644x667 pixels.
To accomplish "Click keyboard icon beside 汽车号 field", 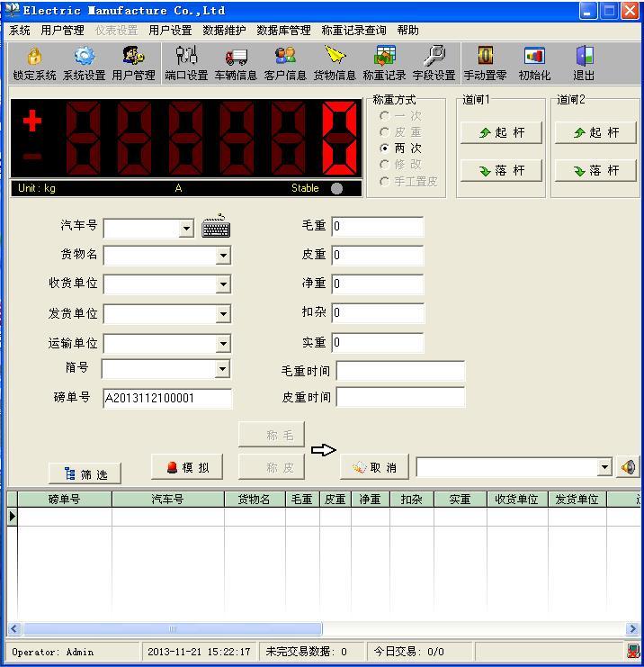I will point(215,228).
